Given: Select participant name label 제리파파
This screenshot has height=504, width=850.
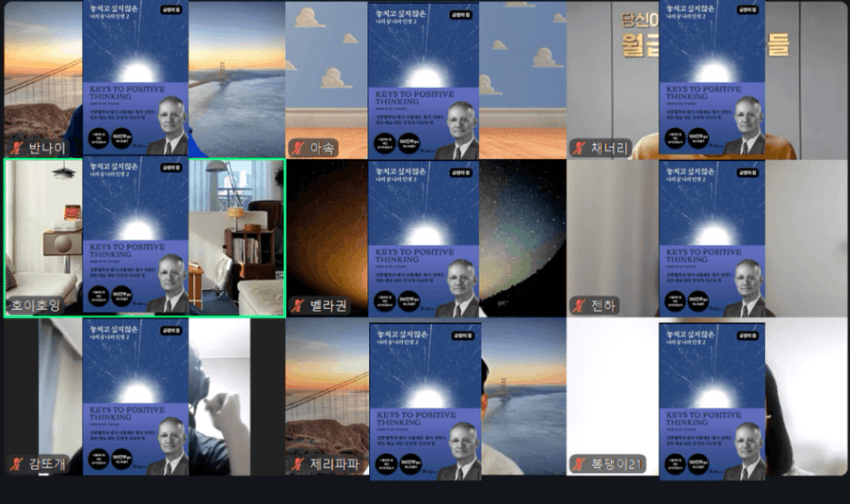Looking at the screenshot, I should click(335, 464).
